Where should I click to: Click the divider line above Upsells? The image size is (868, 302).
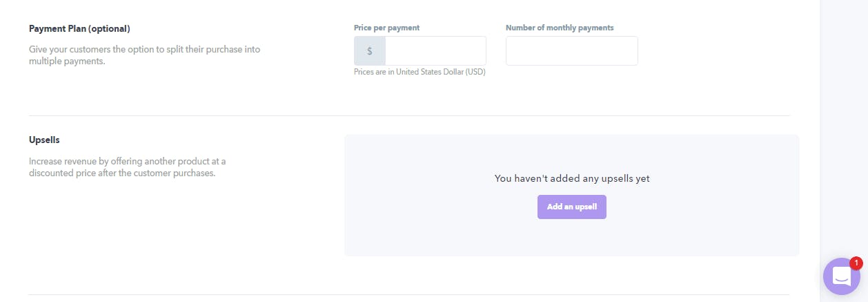click(x=409, y=115)
